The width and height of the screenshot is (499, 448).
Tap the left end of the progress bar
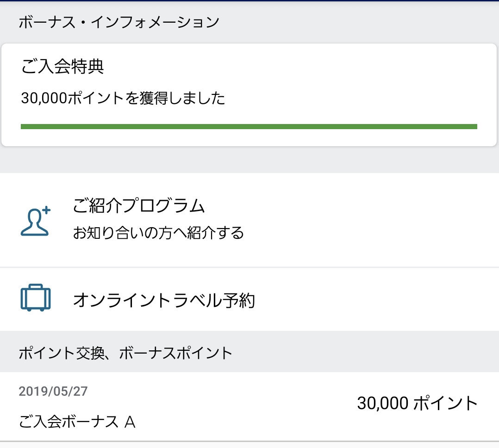[x=25, y=127]
